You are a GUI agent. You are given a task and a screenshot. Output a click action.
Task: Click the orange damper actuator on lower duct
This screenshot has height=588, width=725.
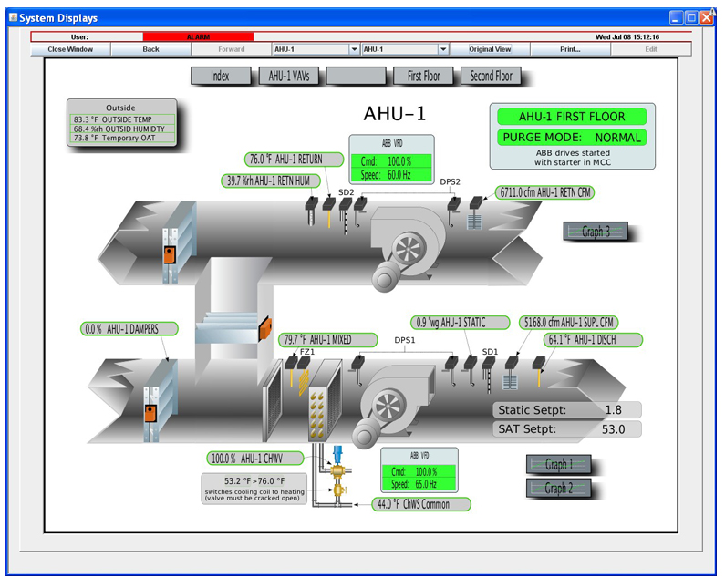click(x=148, y=413)
